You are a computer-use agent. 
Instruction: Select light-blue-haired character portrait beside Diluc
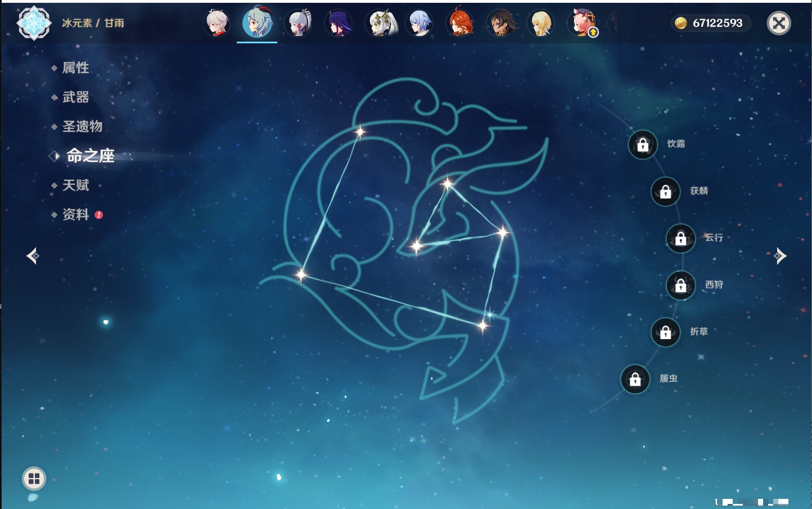click(x=419, y=24)
